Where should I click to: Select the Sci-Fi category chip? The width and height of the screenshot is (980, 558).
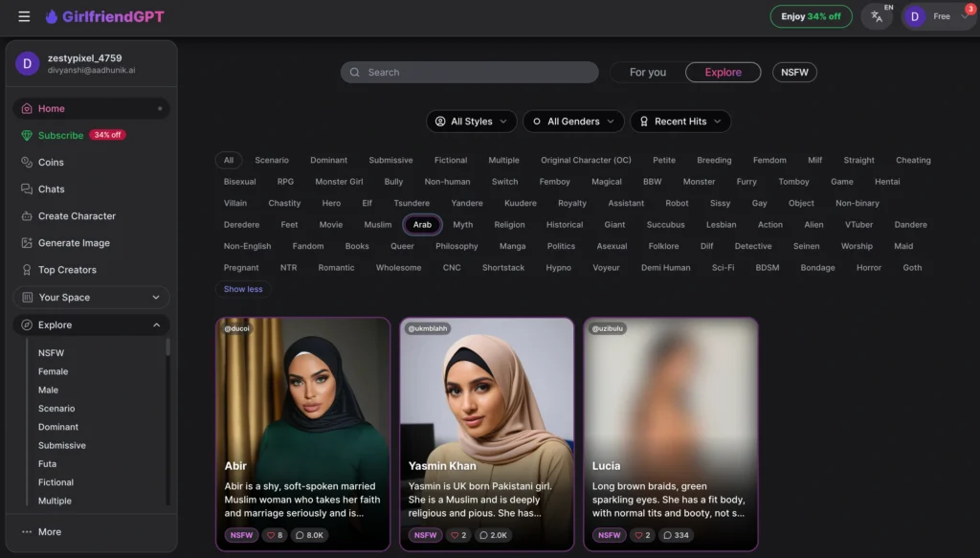pyautogui.click(x=723, y=268)
